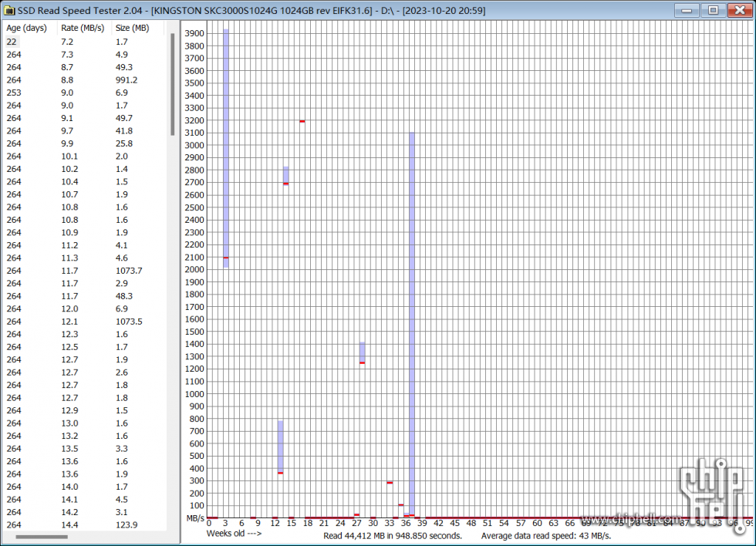Click the rate value 12.5
This screenshot has height=546, width=756.
(x=69, y=347)
